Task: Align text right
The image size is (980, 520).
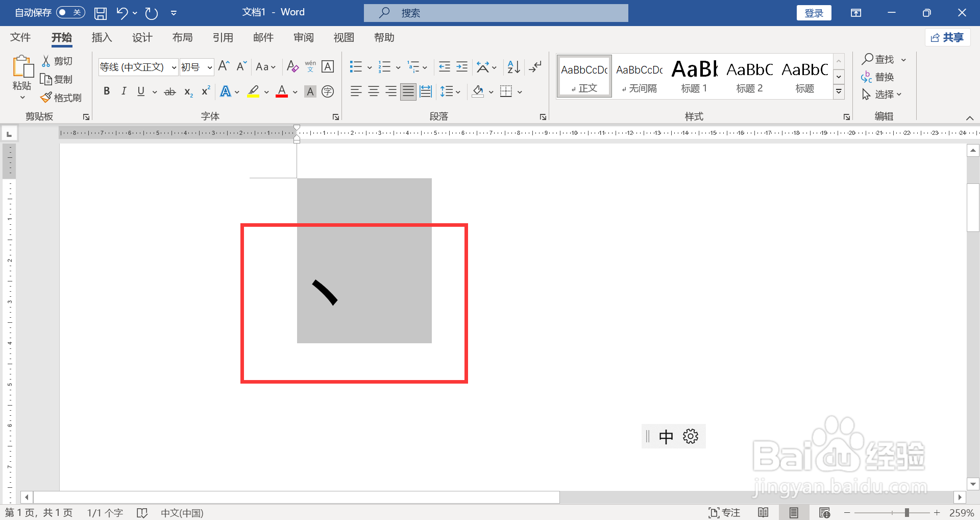Action: [390, 91]
